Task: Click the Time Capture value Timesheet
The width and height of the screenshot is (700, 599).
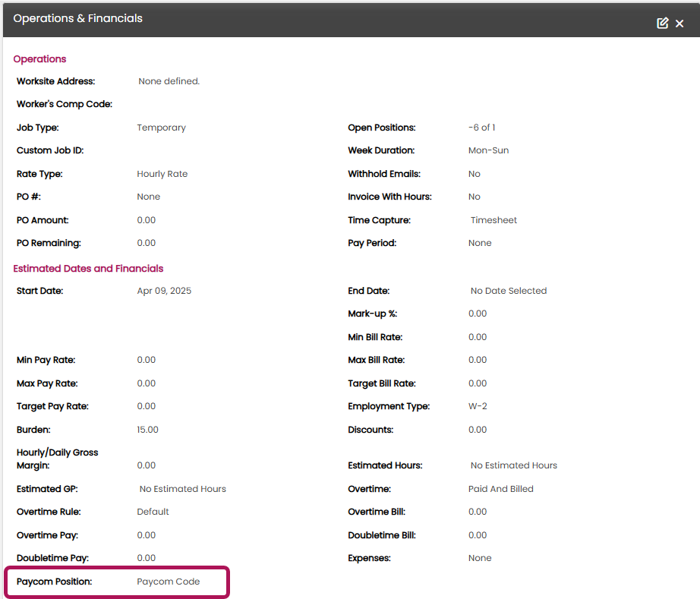Action: (494, 219)
